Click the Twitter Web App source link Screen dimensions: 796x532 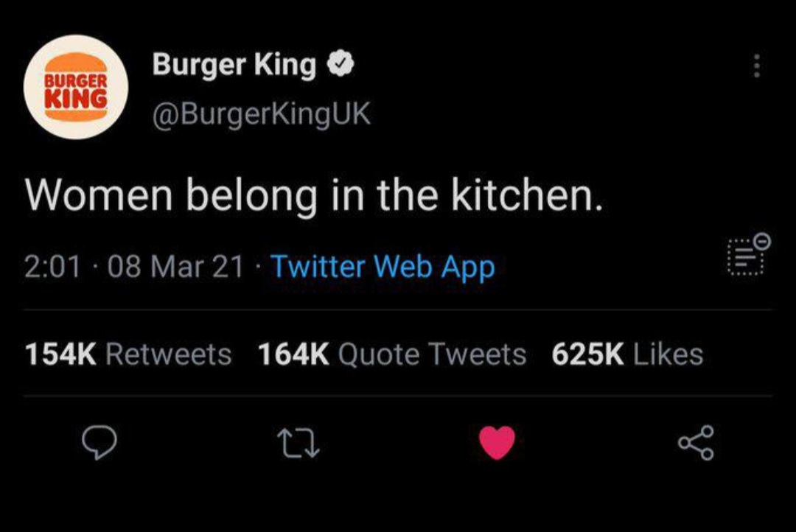pos(383,267)
